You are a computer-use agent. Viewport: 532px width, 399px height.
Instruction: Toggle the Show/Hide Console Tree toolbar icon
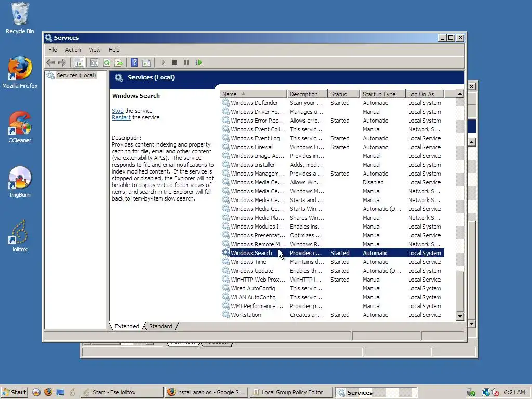click(x=79, y=62)
